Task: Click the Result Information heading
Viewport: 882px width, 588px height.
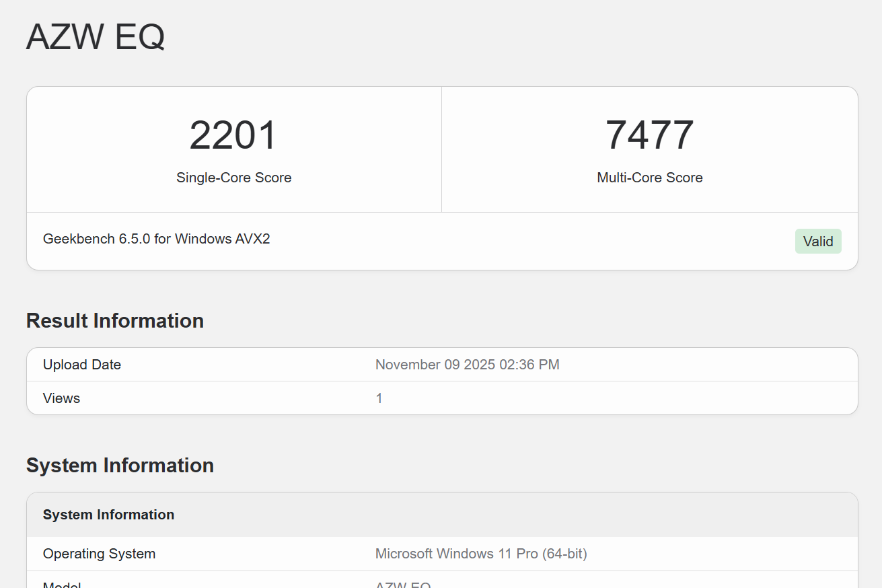Action: click(114, 321)
